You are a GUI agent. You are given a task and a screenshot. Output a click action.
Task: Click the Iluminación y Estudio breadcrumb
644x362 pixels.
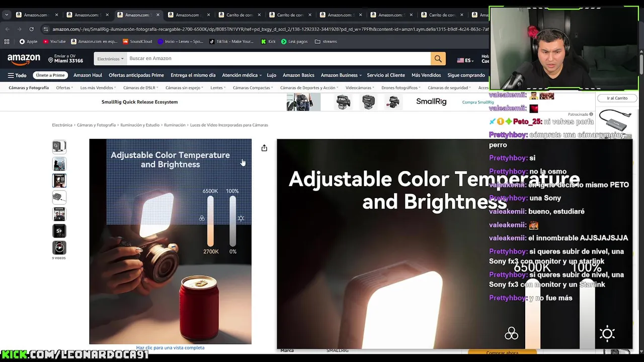(x=139, y=125)
